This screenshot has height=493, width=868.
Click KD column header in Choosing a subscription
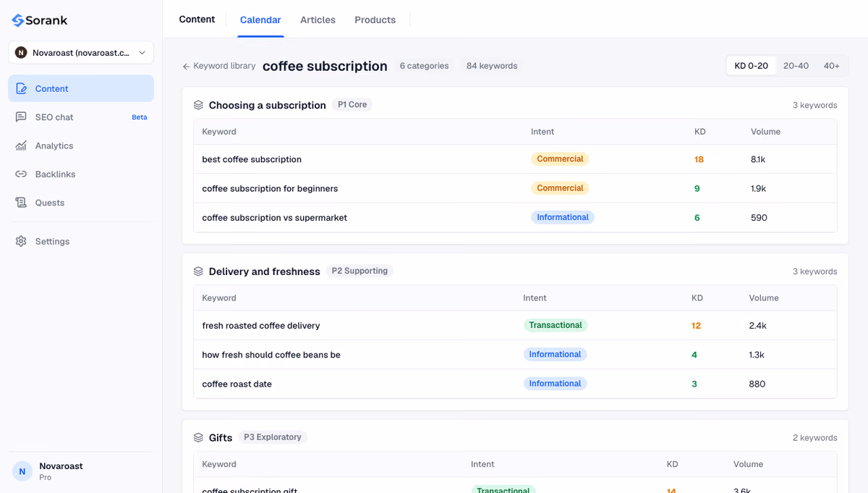click(699, 132)
